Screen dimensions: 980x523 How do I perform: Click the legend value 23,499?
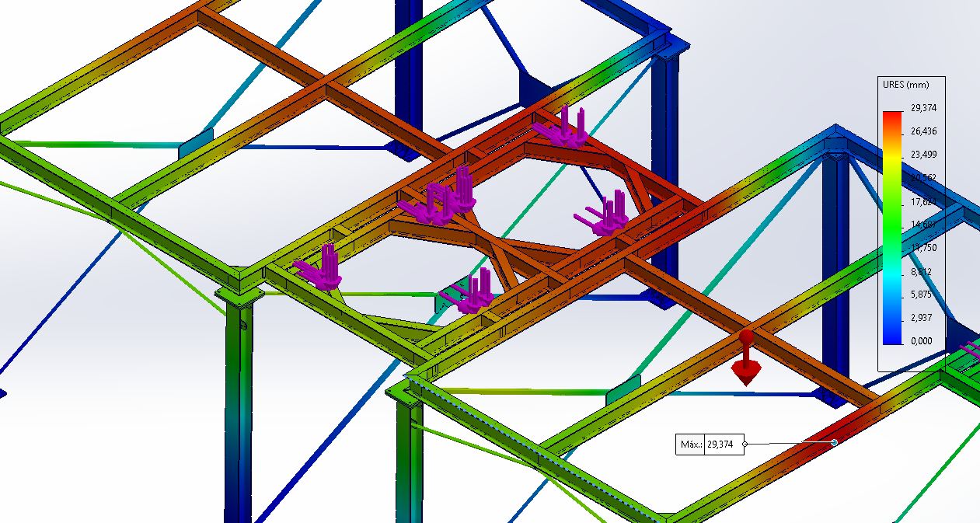[x=922, y=155]
